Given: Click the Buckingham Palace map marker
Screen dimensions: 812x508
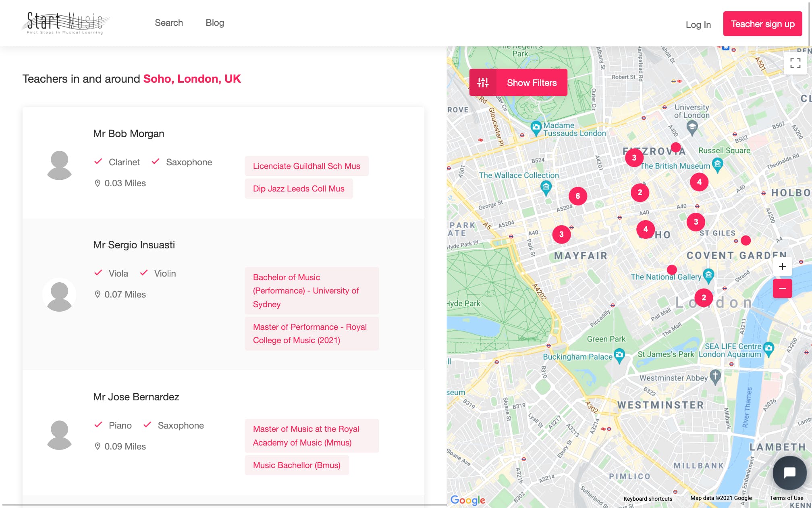Looking at the screenshot, I should (619, 356).
